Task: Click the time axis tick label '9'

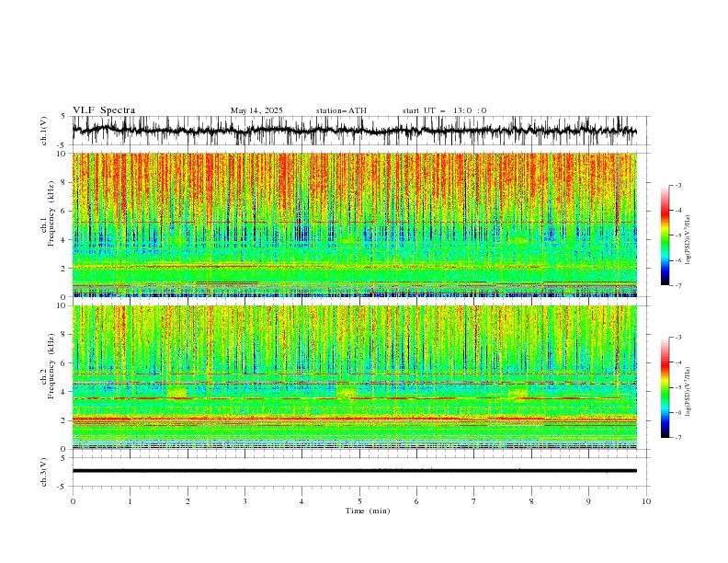Action: pyautogui.click(x=588, y=501)
